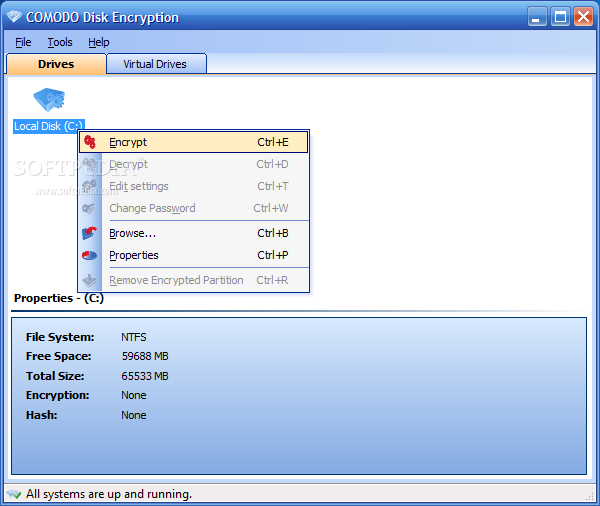
Task: Click the Encryption: label
Action: (x=57, y=395)
